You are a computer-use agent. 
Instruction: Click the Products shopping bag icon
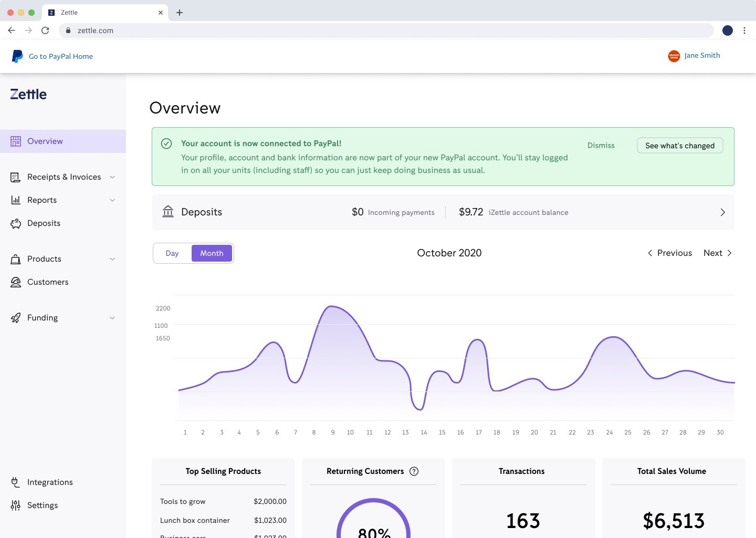click(x=16, y=259)
